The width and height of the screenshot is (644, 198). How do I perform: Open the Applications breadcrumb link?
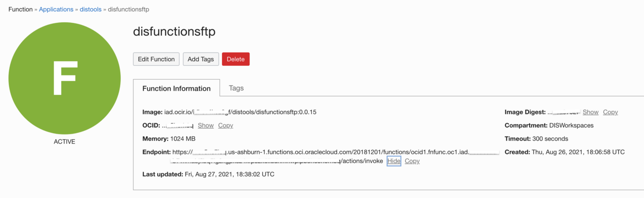click(x=56, y=9)
